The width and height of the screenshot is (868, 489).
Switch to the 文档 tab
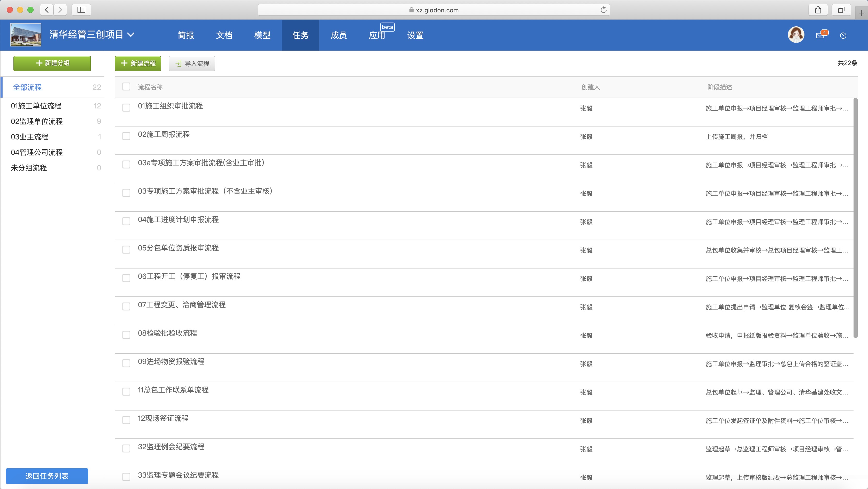point(224,35)
